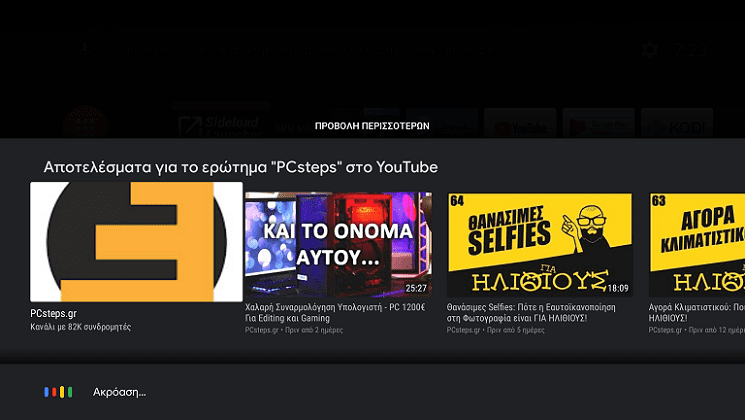Image resolution: width=745 pixels, height=420 pixels.
Task: Click the Google Assistant colored dots icon
Action: pos(58,392)
